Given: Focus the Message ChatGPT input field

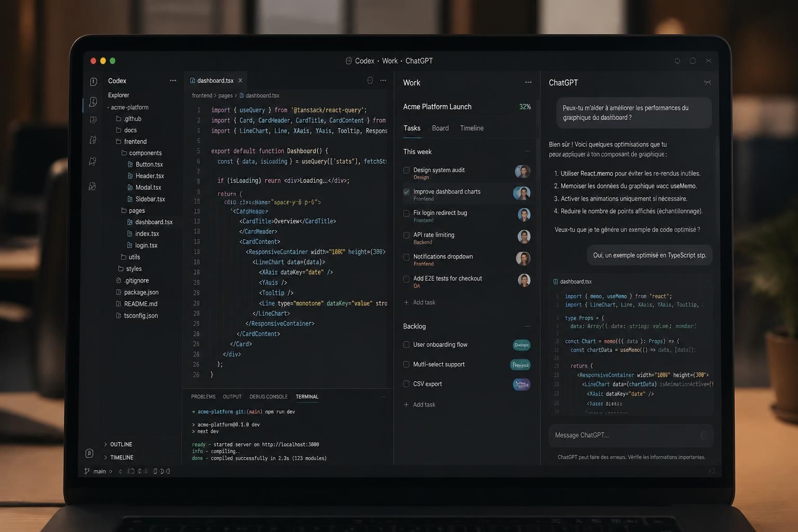Looking at the screenshot, I should pos(631,435).
